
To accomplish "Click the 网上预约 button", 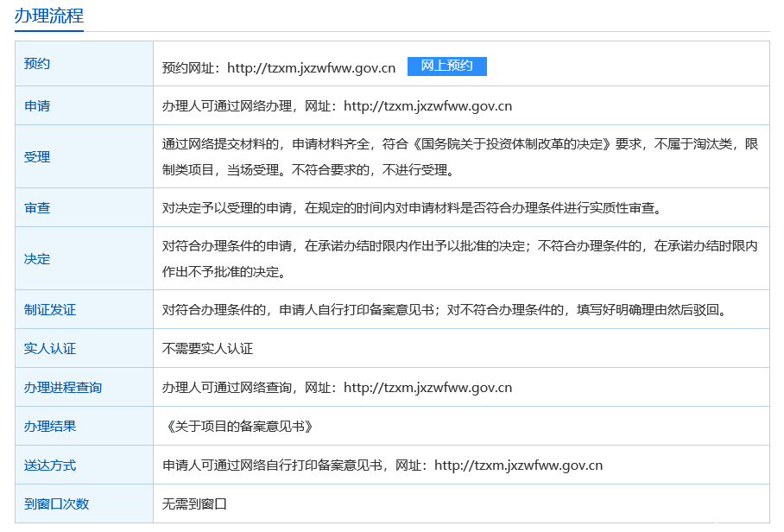I will click(446, 66).
